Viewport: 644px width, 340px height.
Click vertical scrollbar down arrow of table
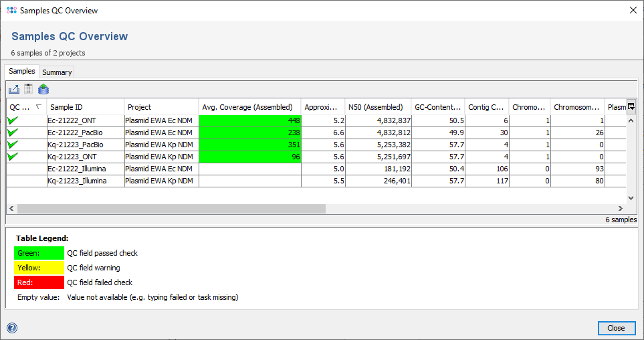coord(630,198)
